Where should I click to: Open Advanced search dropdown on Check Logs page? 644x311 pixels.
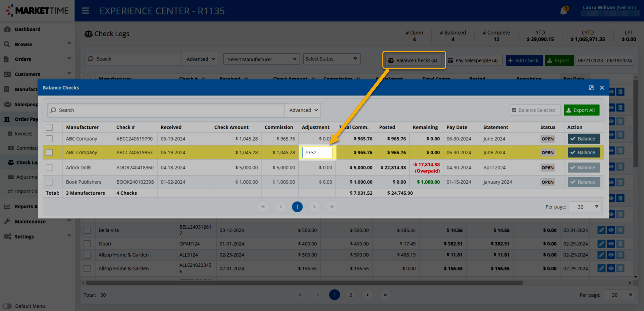[200, 59]
